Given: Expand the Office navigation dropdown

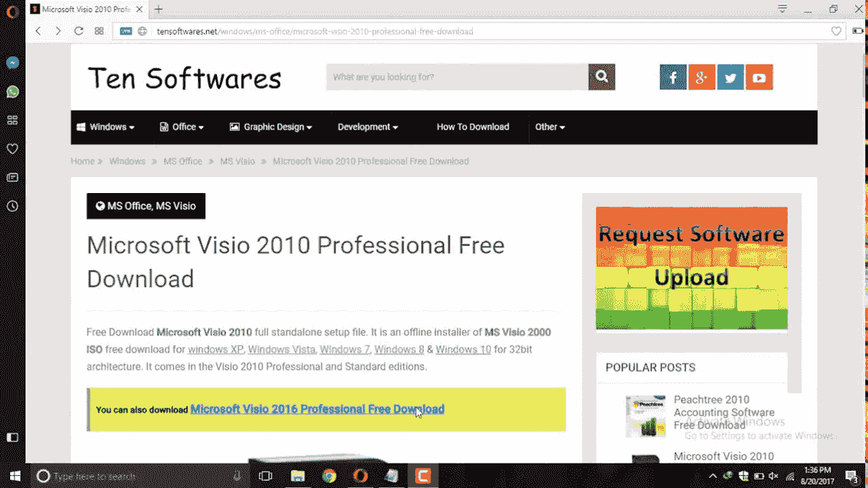Looking at the screenshot, I should [182, 127].
